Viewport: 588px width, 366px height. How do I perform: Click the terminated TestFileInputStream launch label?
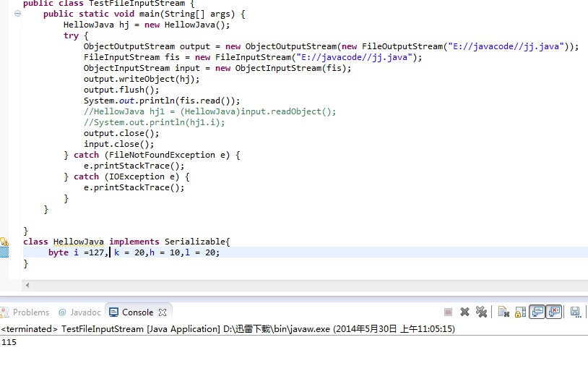tap(228, 329)
